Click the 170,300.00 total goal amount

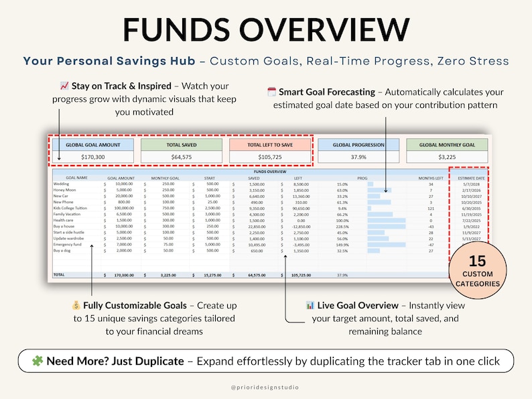pyautogui.click(x=124, y=275)
